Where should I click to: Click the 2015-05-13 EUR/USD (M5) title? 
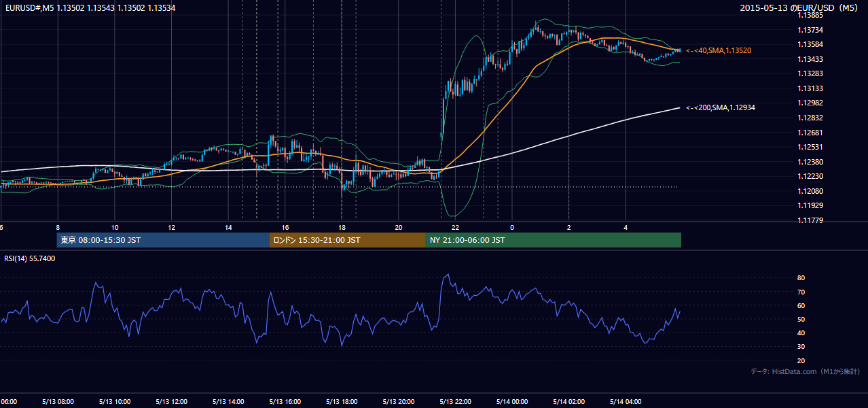[x=799, y=8]
